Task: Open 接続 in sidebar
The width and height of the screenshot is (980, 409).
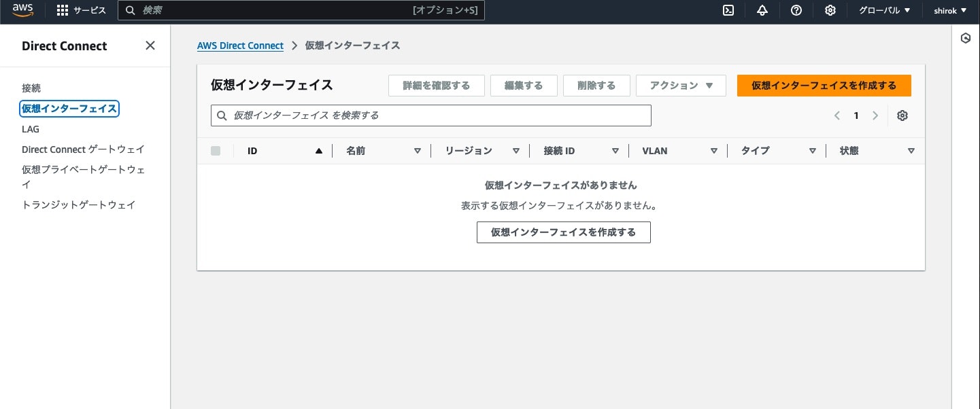Action: click(31, 88)
